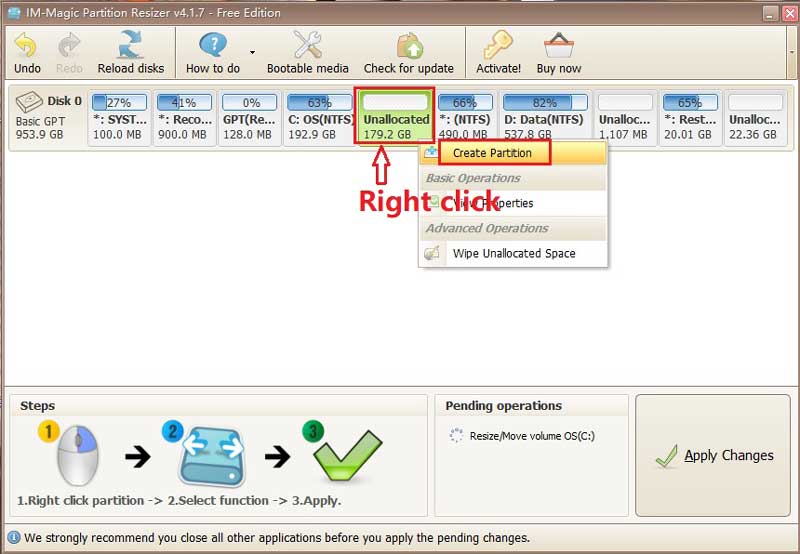Click the green checkmark step 3 illustration

[347, 456]
